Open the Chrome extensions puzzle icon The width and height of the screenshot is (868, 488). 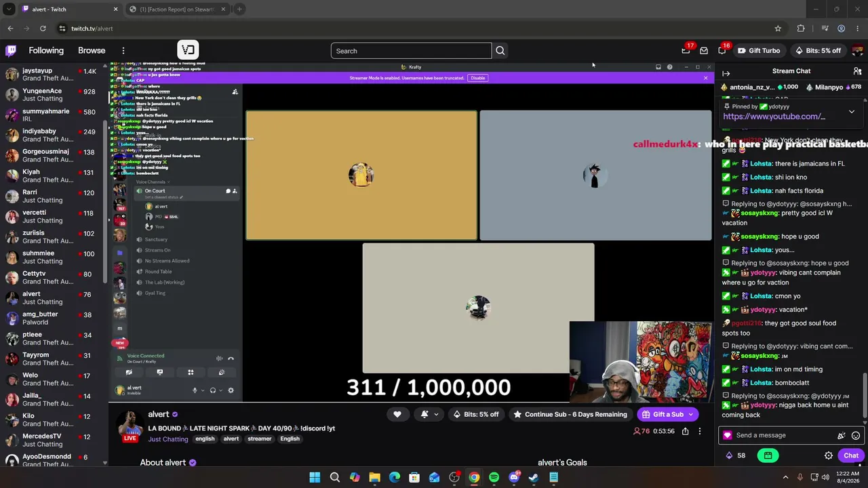click(x=801, y=28)
